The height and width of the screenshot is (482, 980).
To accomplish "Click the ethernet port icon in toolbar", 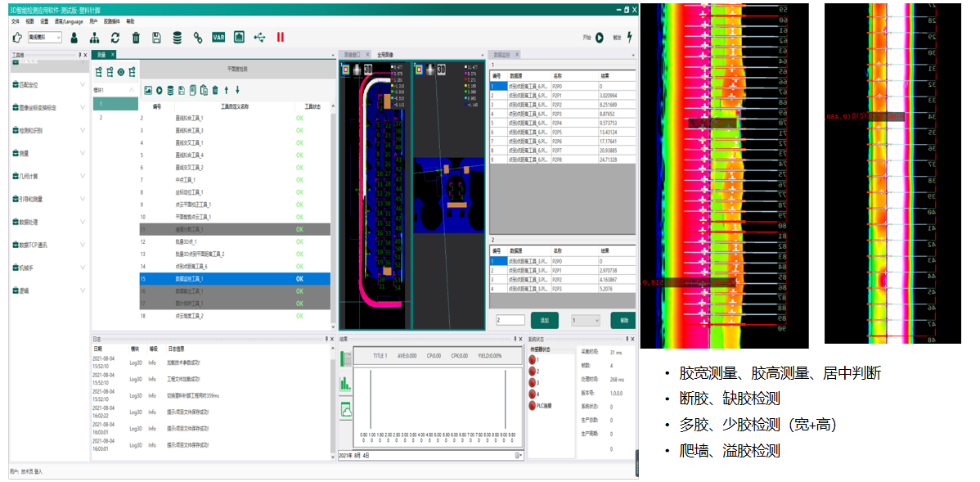I will (239, 38).
